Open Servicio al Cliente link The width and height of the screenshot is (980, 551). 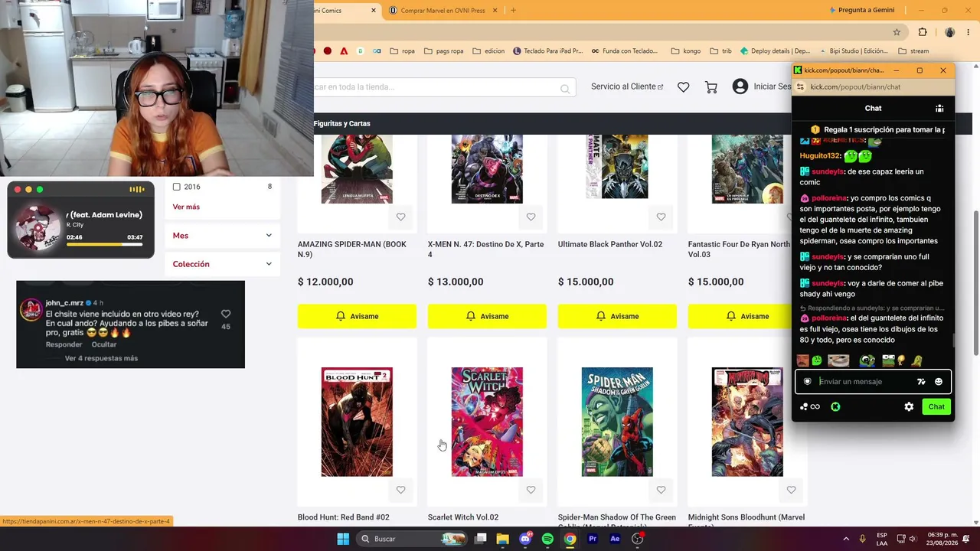click(x=627, y=87)
